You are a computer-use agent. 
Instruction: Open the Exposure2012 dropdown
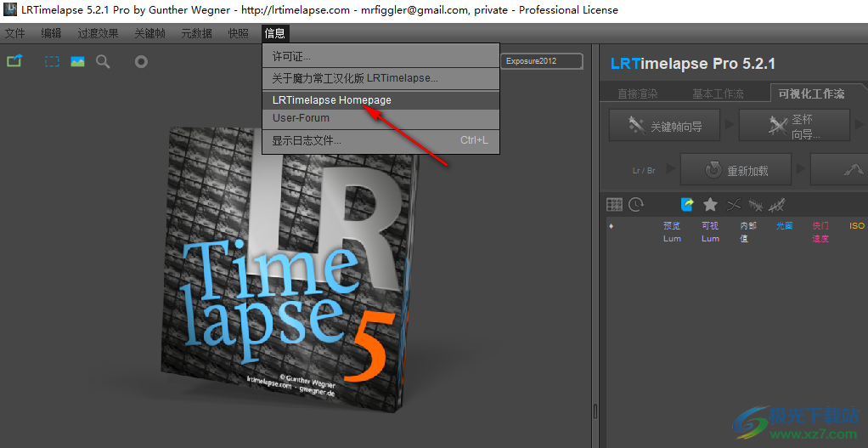[x=541, y=61]
